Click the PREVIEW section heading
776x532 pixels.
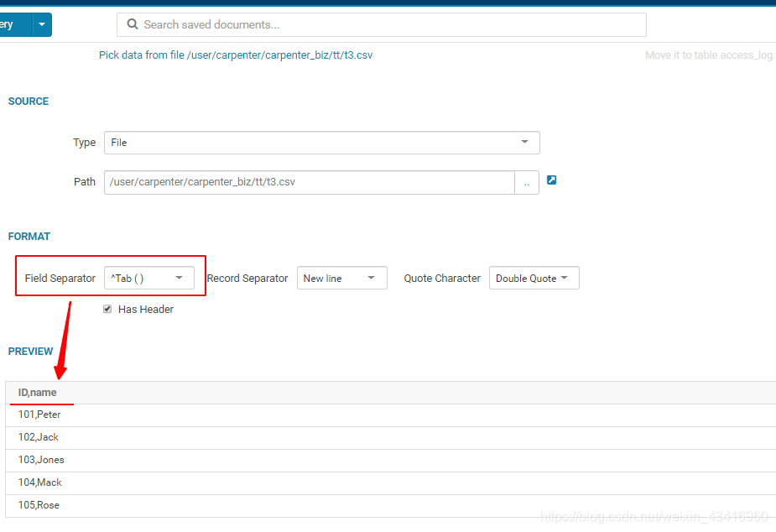point(30,351)
